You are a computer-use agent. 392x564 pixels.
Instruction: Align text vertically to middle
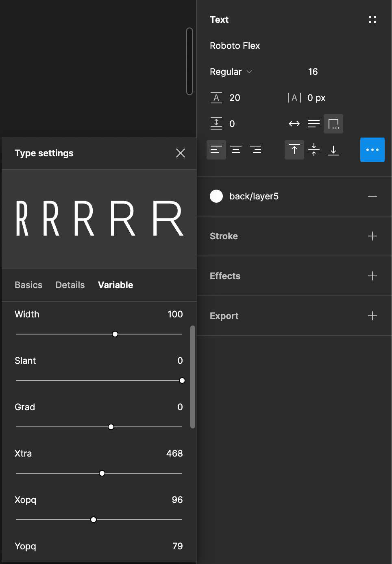point(314,149)
